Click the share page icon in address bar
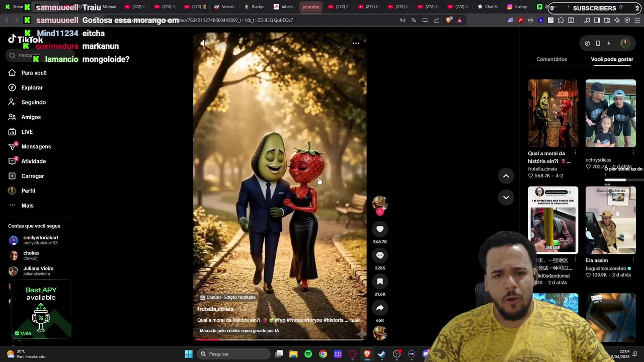This screenshot has height=362, width=644. (436, 20)
